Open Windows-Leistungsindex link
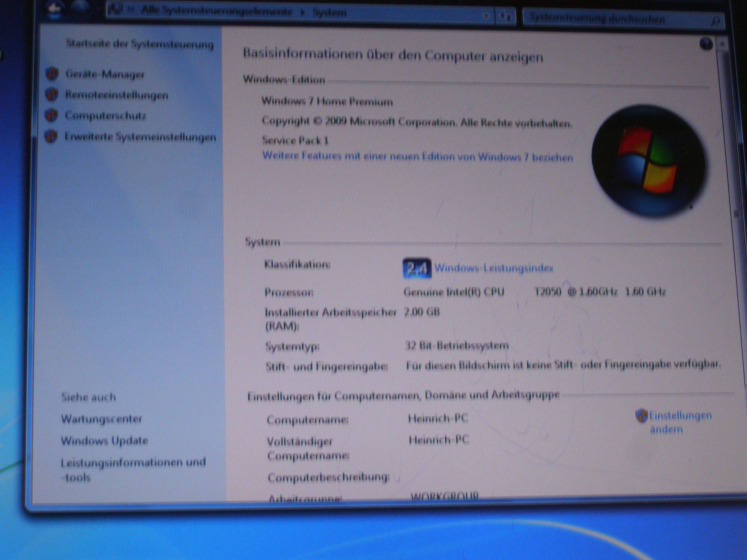This screenshot has height=560, width=747. click(494, 268)
